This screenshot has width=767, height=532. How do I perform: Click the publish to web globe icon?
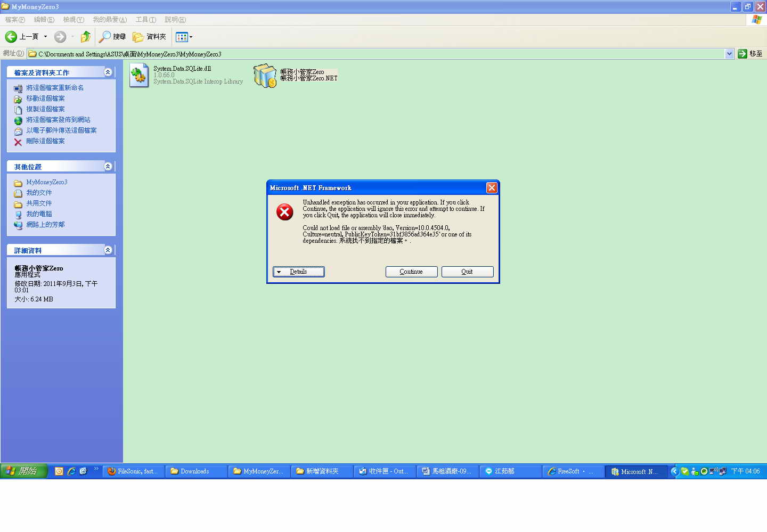18,120
